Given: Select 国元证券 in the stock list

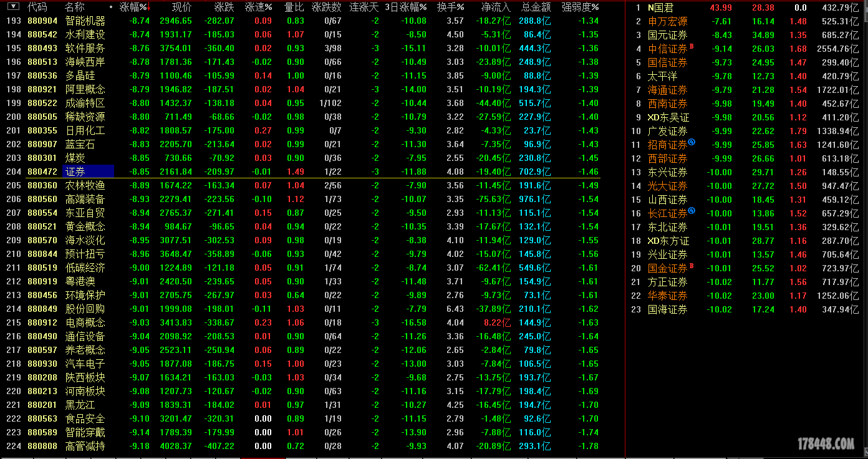Looking at the screenshot, I should [668, 35].
